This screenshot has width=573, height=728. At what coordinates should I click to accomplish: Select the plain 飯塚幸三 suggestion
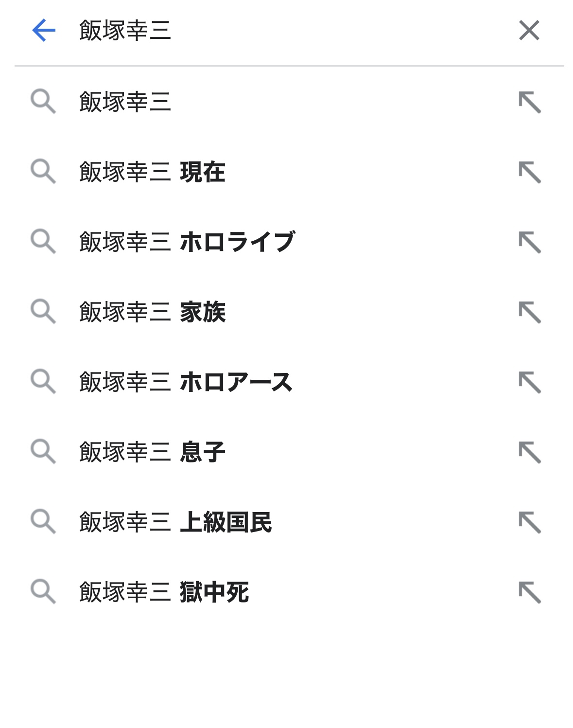[x=125, y=102]
